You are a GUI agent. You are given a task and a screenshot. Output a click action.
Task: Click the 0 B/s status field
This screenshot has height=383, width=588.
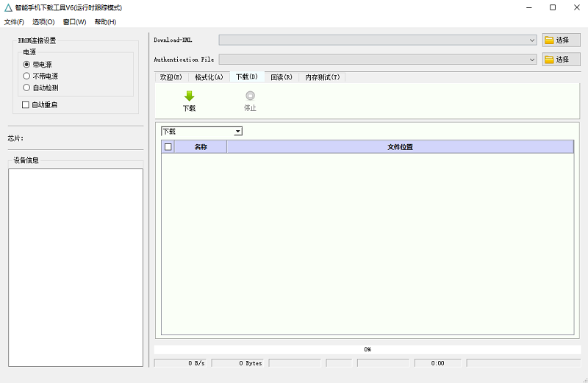click(180, 363)
